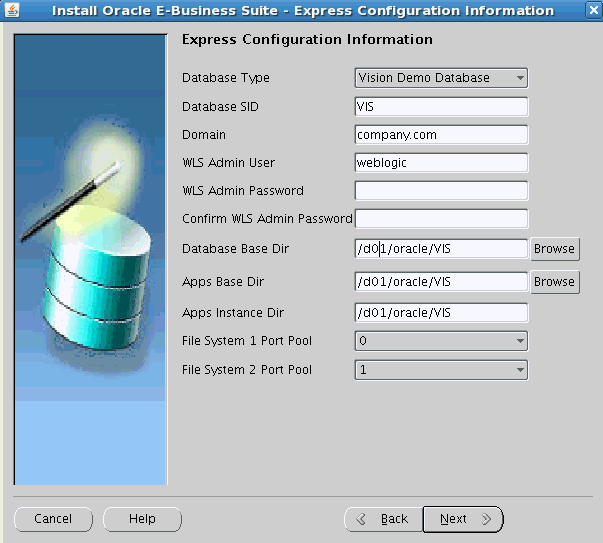The image size is (603, 543).
Task: Click the WLS Admin Password label
Action: click(243, 191)
